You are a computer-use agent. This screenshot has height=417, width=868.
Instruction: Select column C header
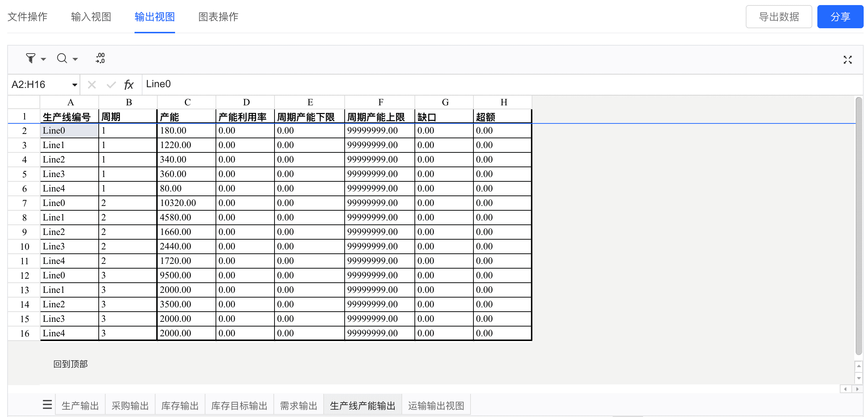187,102
